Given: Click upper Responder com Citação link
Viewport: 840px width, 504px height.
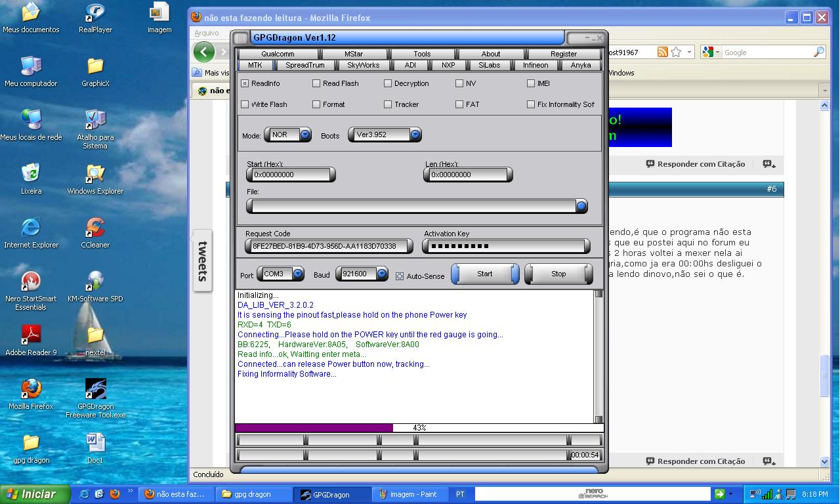Looking at the screenshot, I should coord(696,164).
